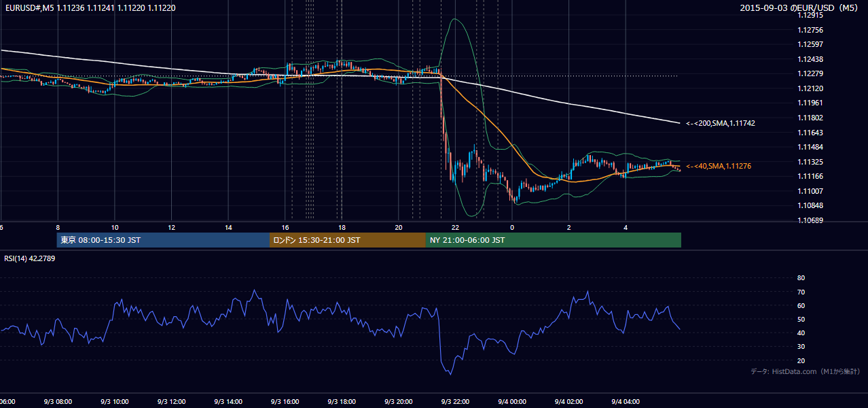Click the 40 SMA label 1.11276
This screenshot has width=868, height=408.
pos(719,166)
